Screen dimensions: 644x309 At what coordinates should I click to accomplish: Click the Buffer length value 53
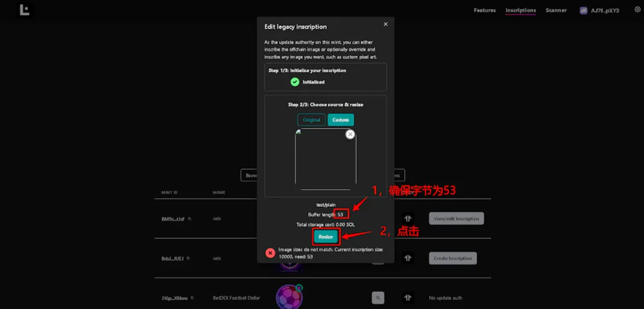coord(340,215)
